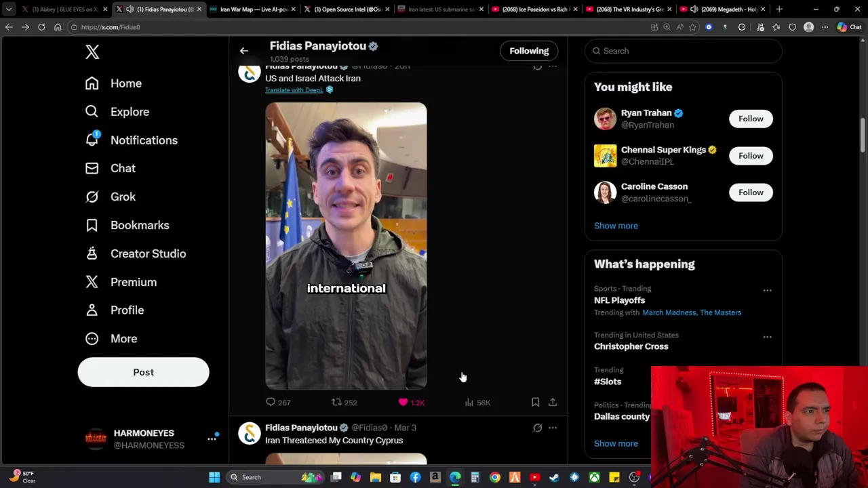Play the 'international' video thumbnail
Screen dimensions: 868x488
point(346,246)
